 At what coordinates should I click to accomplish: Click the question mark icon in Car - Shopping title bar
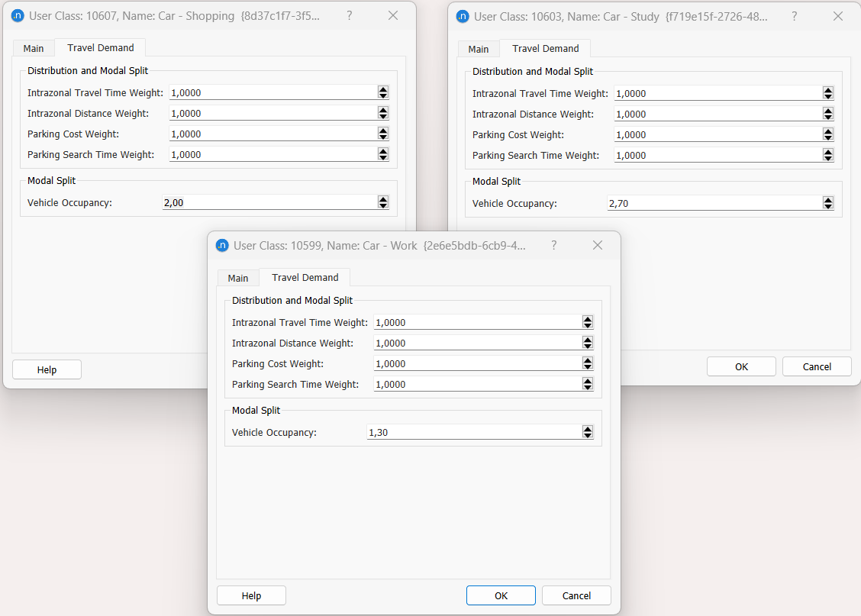click(349, 15)
